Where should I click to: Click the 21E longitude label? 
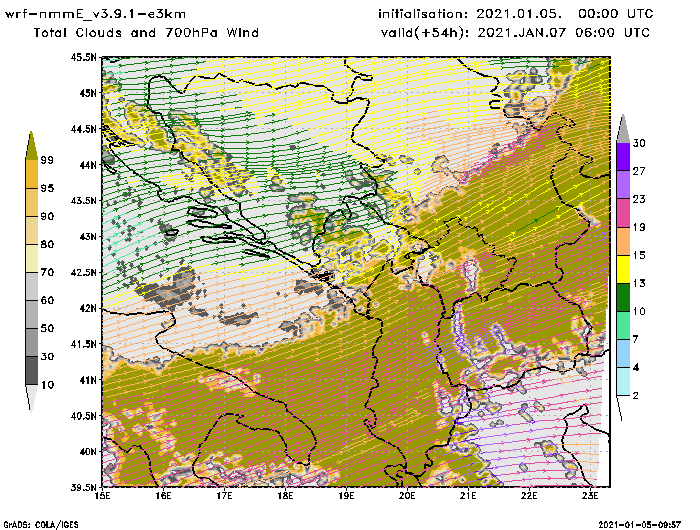[468, 496]
